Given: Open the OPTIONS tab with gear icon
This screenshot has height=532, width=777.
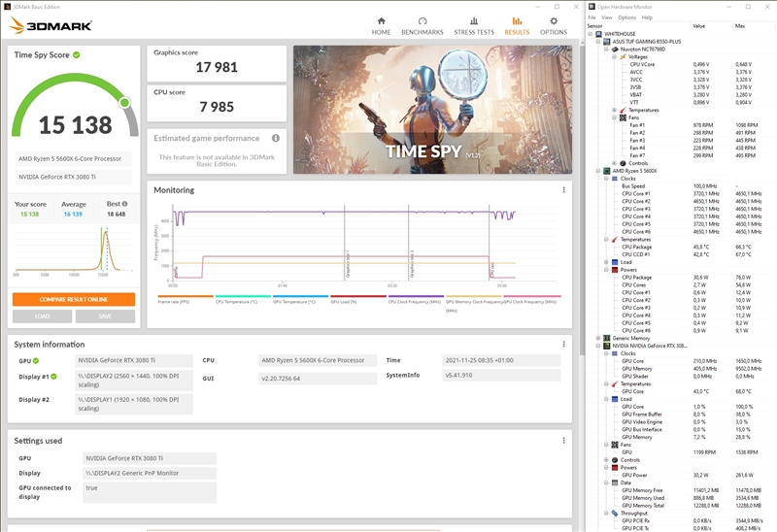Looking at the screenshot, I should point(554,26).
